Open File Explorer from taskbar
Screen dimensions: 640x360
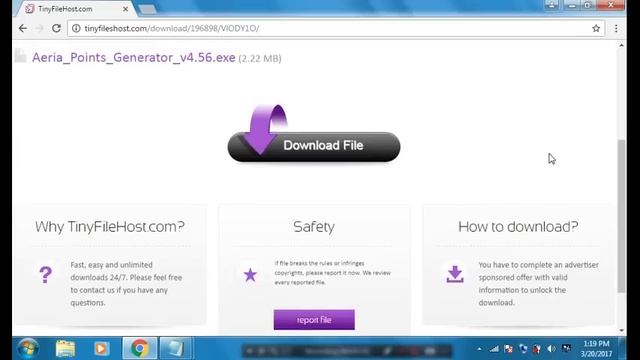(65, 348)
